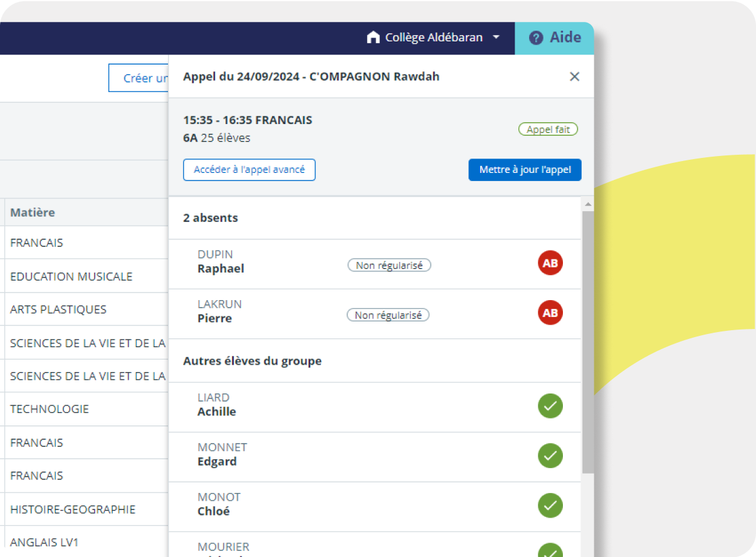The width and height of the screenshot is (756, 557).
Task: Click the Appel du 24/09/2024 panel title
Action: (x=311, y=76)
